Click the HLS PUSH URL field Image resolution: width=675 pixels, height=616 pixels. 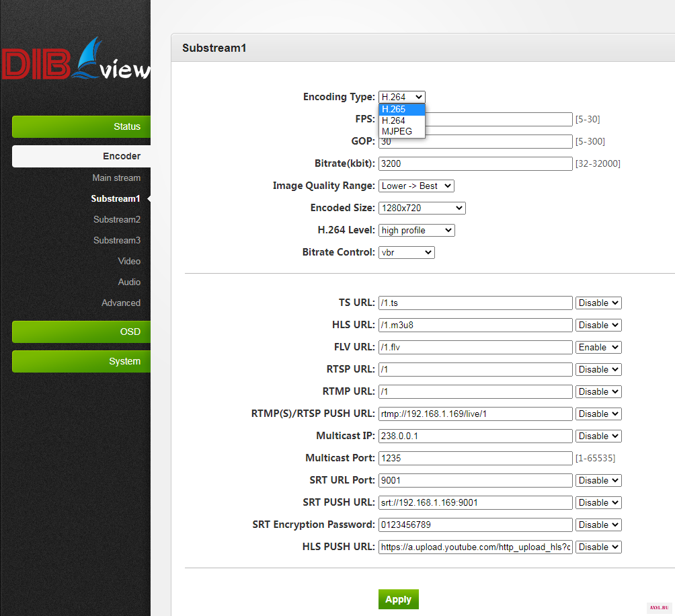point(475,547)
